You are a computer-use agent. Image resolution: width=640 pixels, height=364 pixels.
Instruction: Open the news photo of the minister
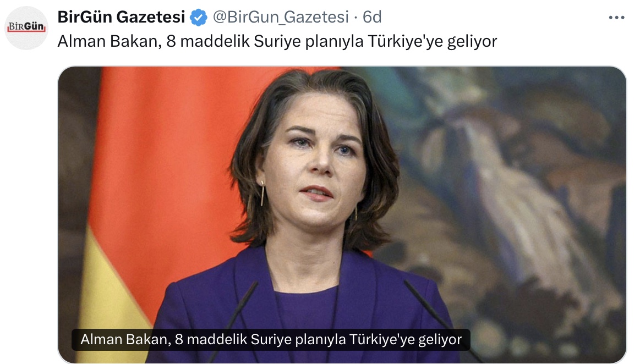[x=342, y=214]
